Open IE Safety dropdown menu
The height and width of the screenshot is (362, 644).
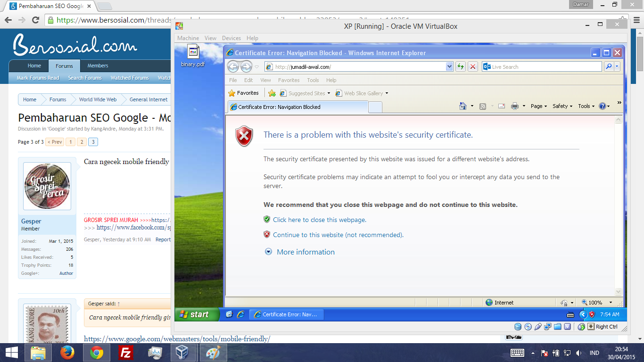(562, 106)
